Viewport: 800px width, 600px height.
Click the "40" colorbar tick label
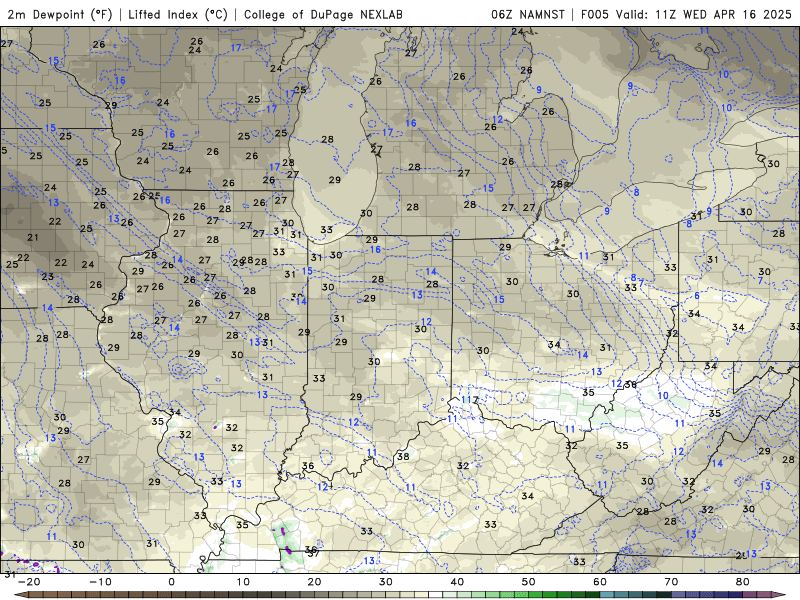click(457, 582)
